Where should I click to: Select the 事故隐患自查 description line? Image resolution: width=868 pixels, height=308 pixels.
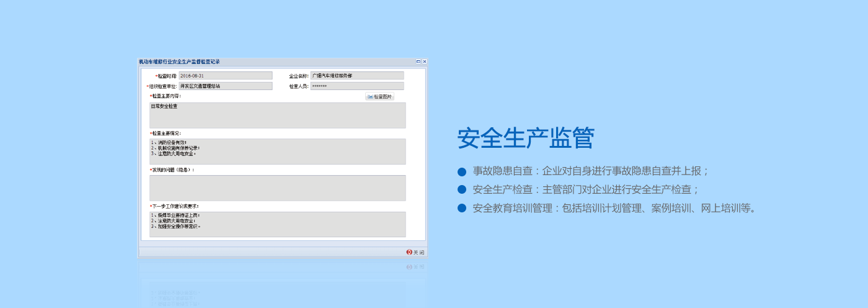(591, 171)
